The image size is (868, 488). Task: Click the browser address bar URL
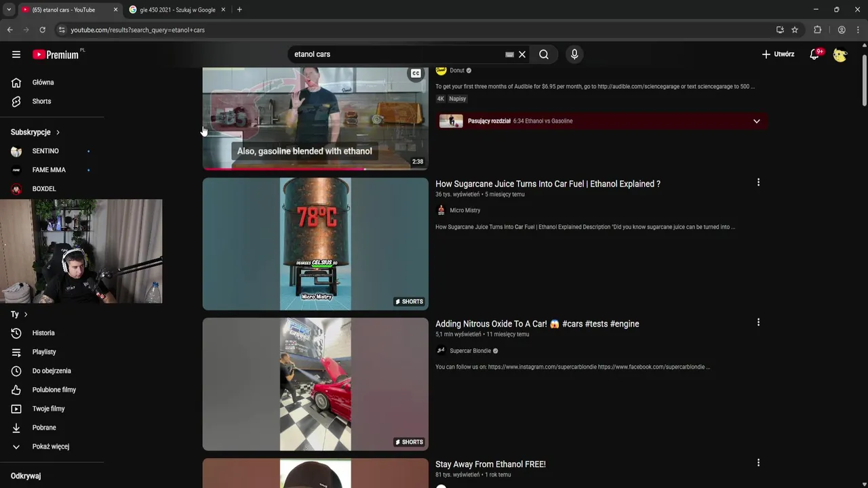(138, 30)
